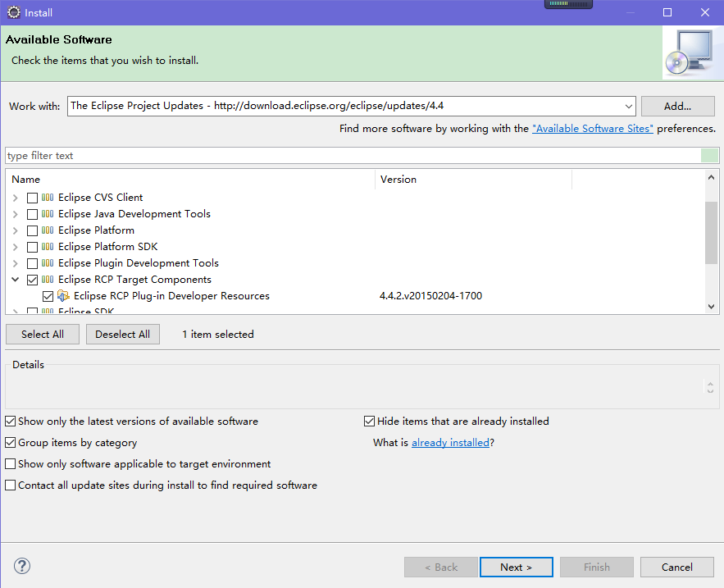Enable Contact all update sites during install
Viewport: 724px width, 588px height.
[x=10, y=485]
